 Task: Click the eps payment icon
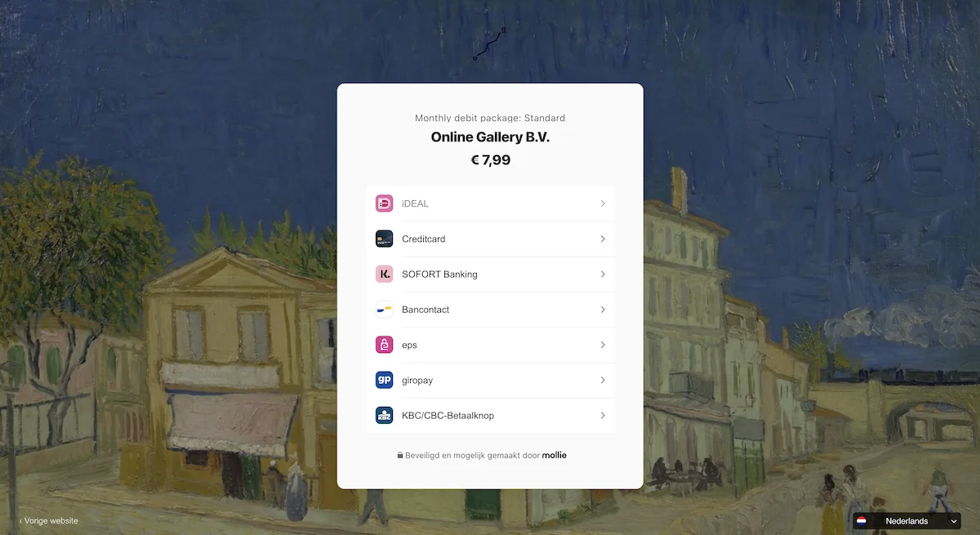point(385,345)
